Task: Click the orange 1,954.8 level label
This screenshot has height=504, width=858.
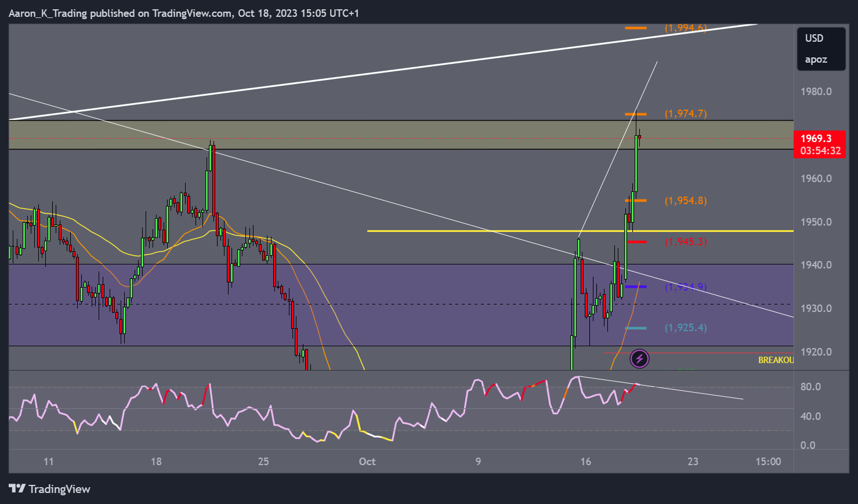Action: 686,201
